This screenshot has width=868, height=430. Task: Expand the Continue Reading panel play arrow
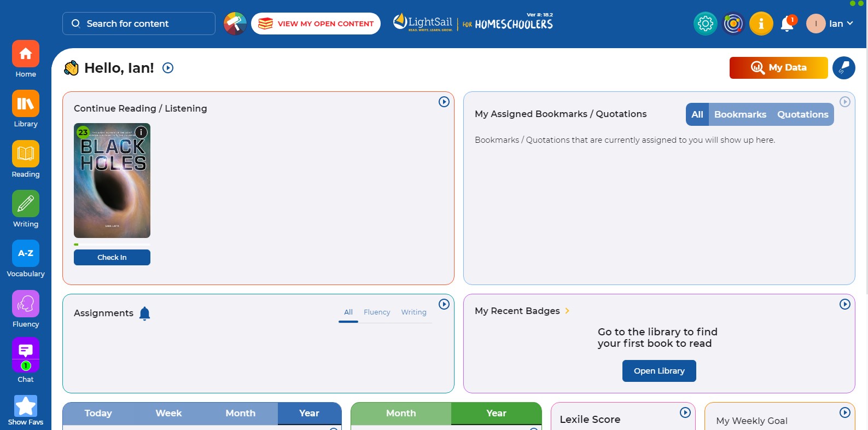pyautogui.click(x=444, y=102)
